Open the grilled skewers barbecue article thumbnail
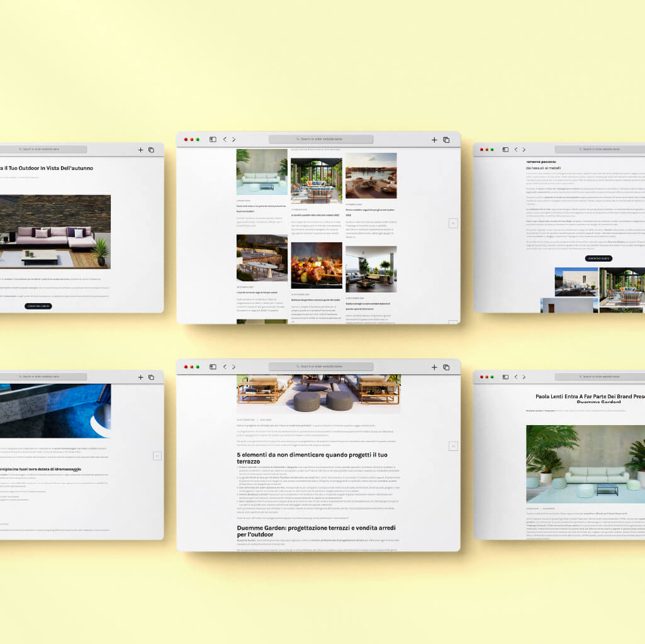This screenshot has height=644, width=645. coord(317,265)
